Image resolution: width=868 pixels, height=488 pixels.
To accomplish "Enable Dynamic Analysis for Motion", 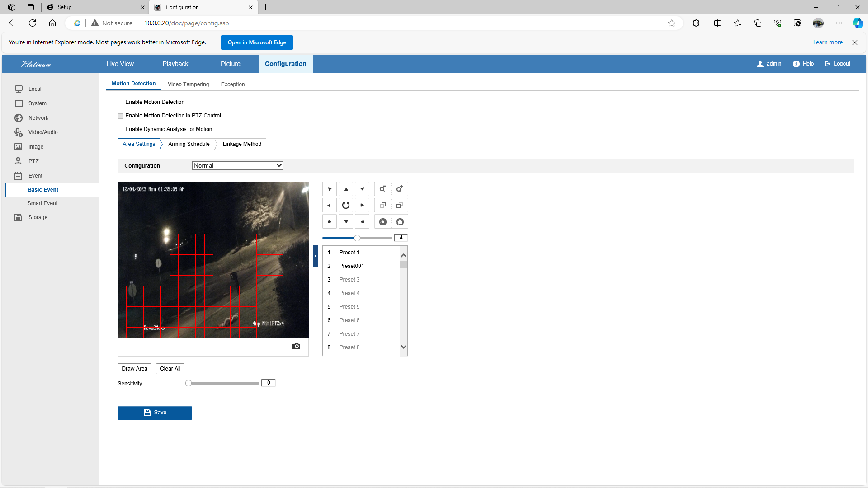I will tap(120, 130).
